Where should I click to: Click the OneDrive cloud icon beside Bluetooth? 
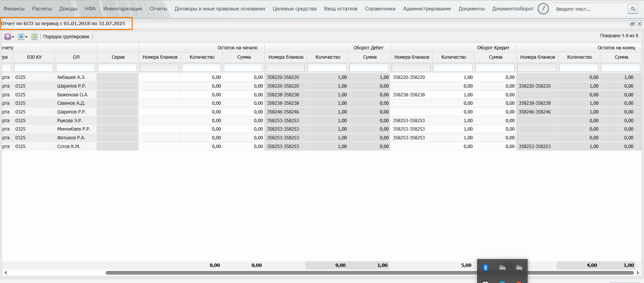coord(502,268)
